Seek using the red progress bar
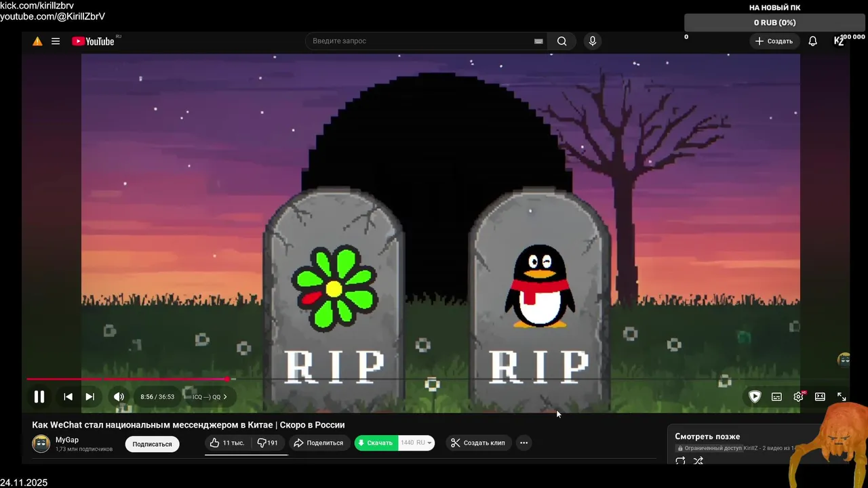The width and height of the screenshot is (868, 488). 127,379
